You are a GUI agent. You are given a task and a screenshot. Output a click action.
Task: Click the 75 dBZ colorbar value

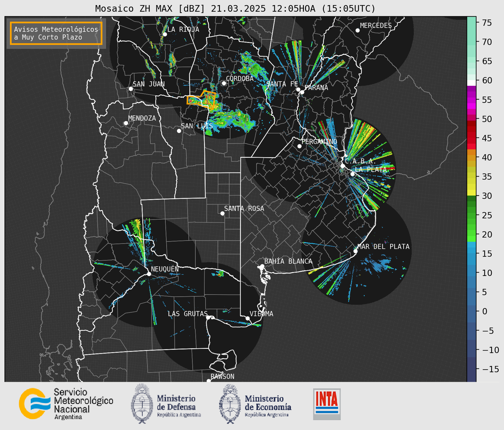point(487,23)
